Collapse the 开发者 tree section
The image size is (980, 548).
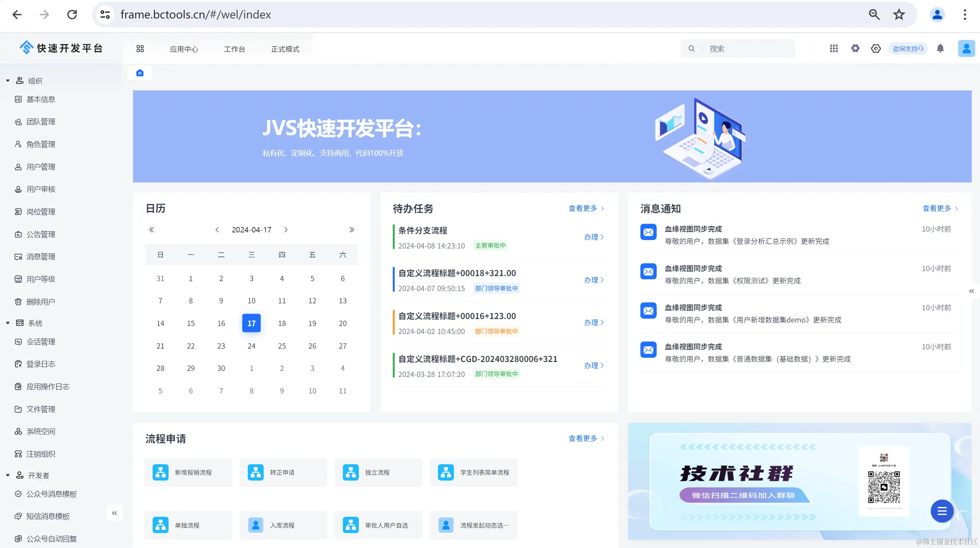coord(8,476)
